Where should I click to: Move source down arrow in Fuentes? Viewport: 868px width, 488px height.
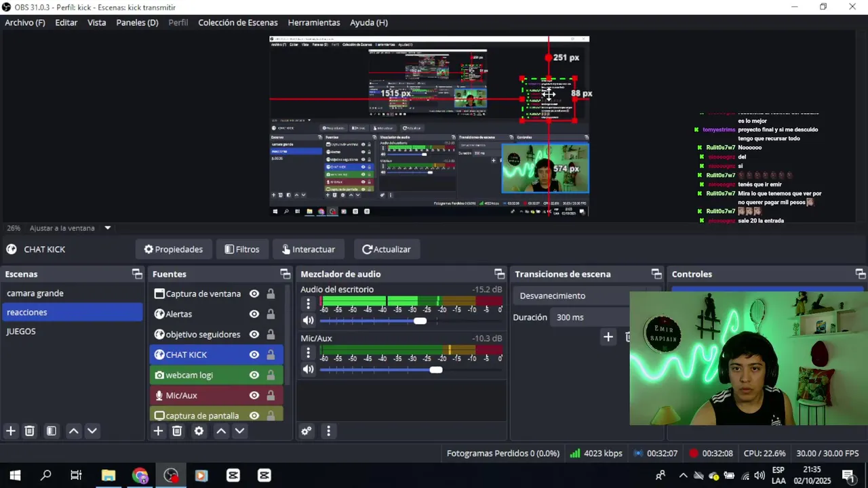239,431
